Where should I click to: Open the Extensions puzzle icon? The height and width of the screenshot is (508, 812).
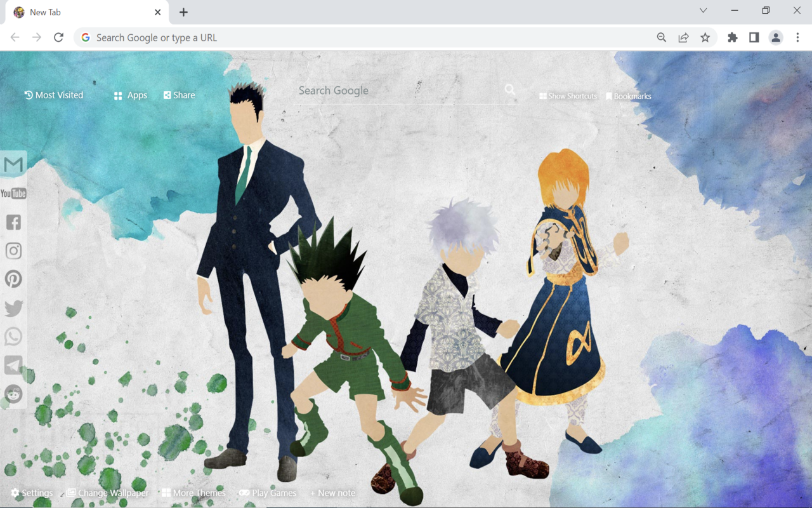click(733, 37)
